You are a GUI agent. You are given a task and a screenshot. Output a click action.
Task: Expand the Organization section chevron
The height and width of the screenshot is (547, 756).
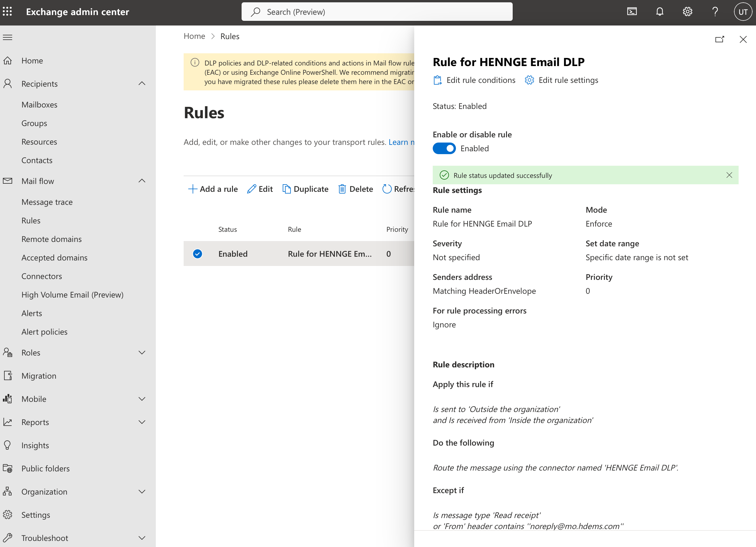pos(142,491)
